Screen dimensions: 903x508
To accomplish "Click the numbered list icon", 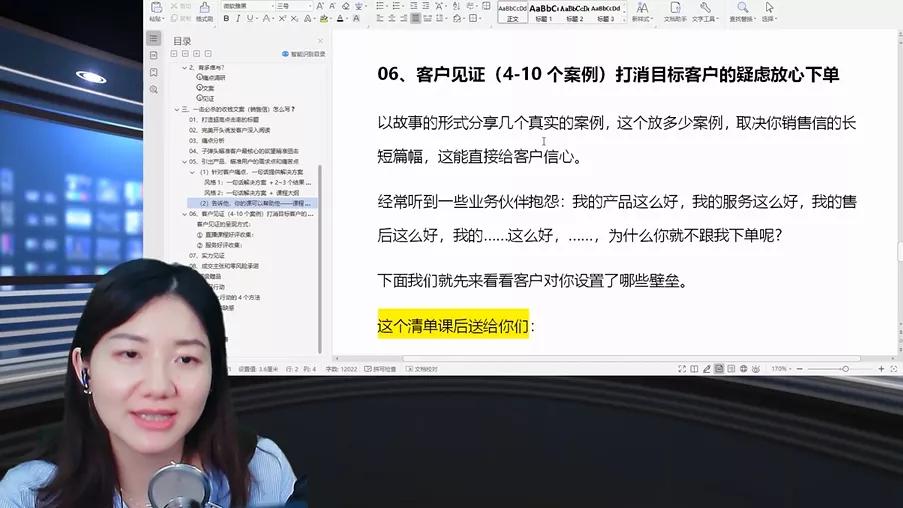I will [x=396, y=6].
